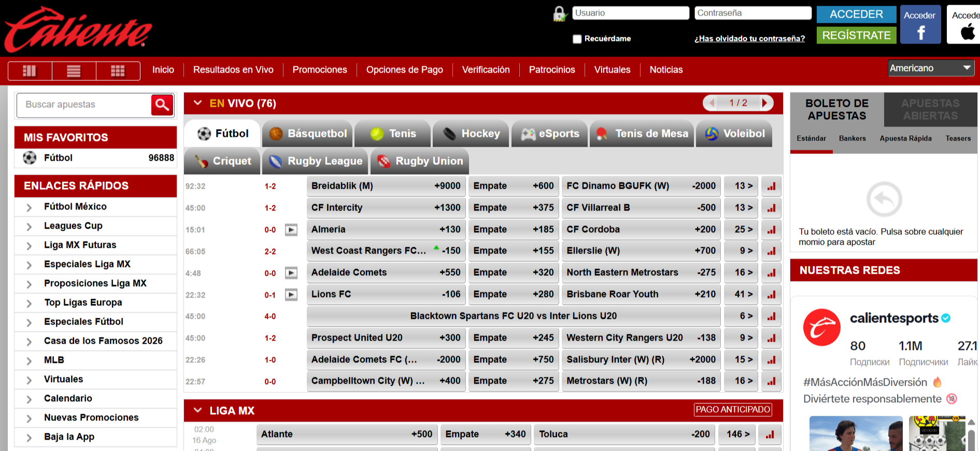Open the Virtuales menu item
The height and width of the screenshot is (451, 980).
tap(612, 70)
